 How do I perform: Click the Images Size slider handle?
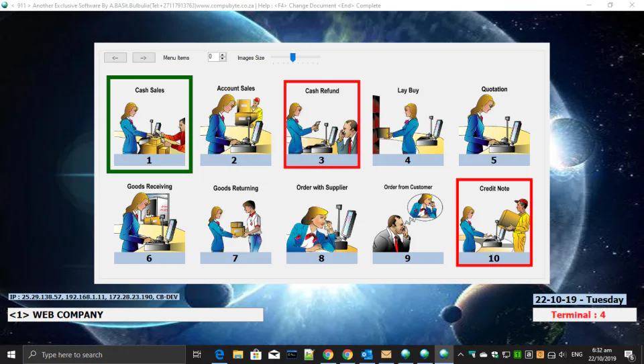pyautogui.click(x=293, y=57)
